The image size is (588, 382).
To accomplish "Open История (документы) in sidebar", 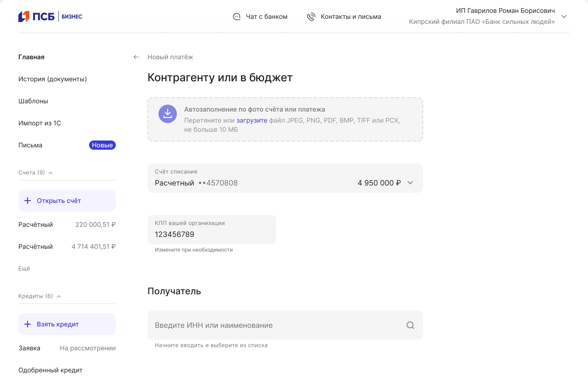I will 52,79.
